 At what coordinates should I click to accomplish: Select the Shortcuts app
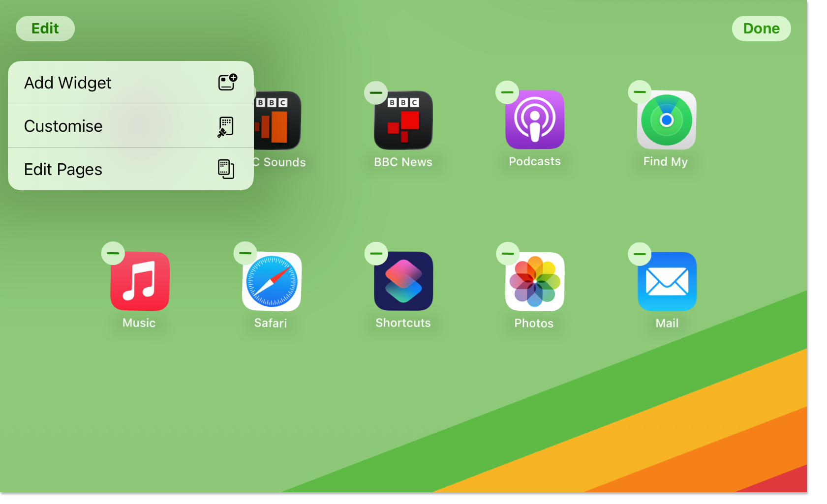403,281
